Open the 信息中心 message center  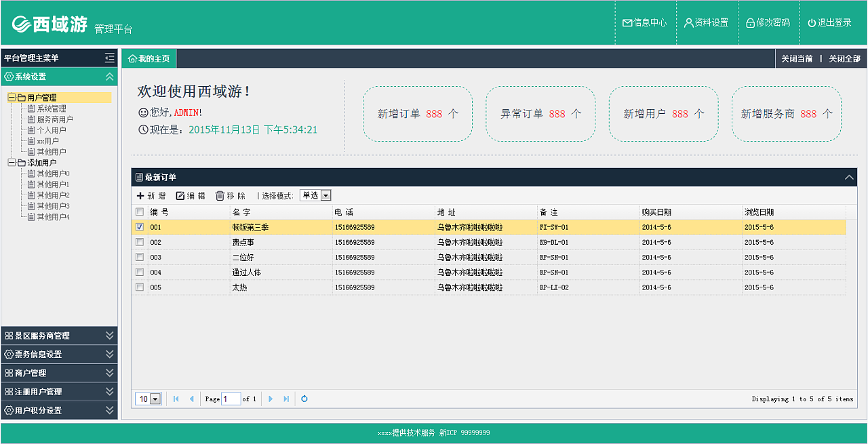pos(645,23)
